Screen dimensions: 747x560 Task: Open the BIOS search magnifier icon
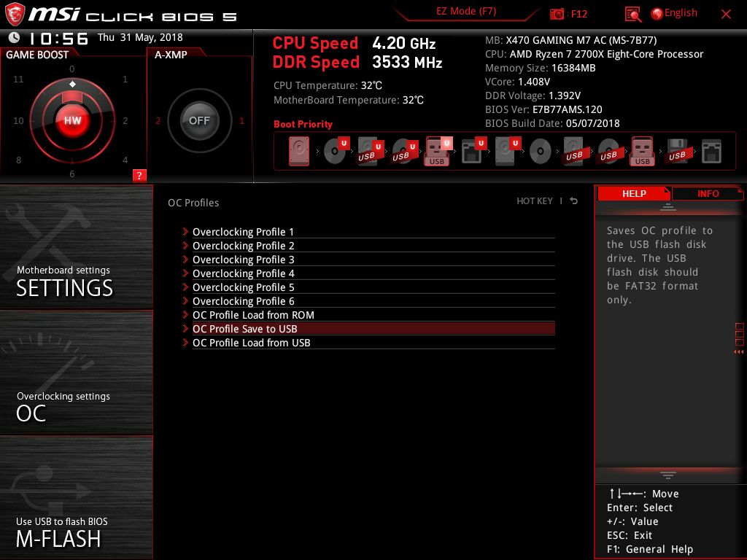[x=632, y=15]
